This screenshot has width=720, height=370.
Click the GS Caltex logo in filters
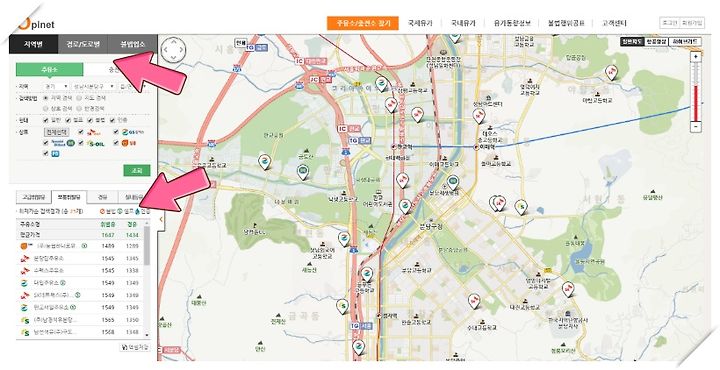tap(133, 132)
